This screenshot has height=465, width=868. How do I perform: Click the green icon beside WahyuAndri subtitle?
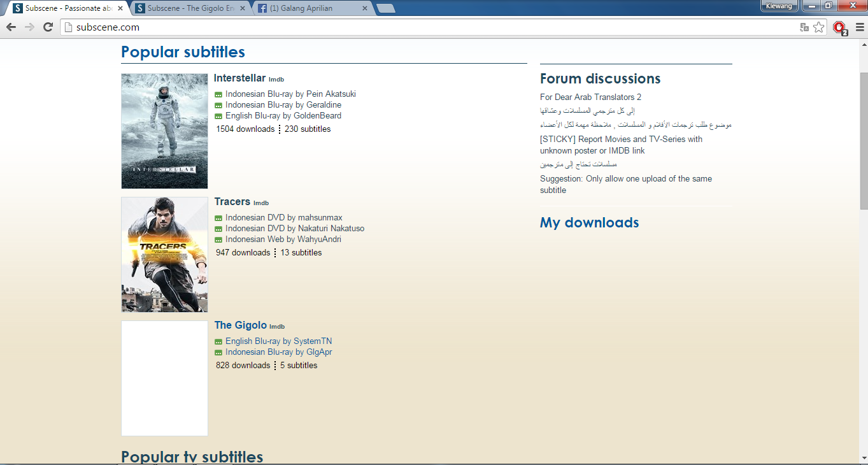pos(218,240)
